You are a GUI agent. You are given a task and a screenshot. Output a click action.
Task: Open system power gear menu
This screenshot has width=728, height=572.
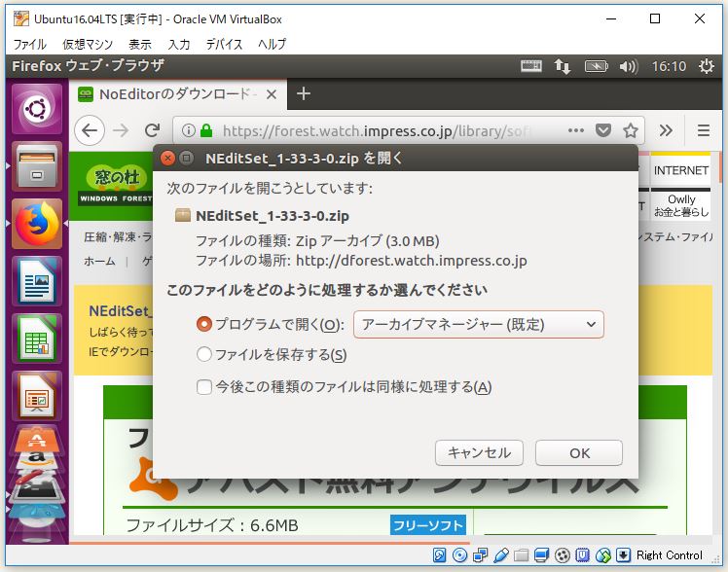pos(707,66)
